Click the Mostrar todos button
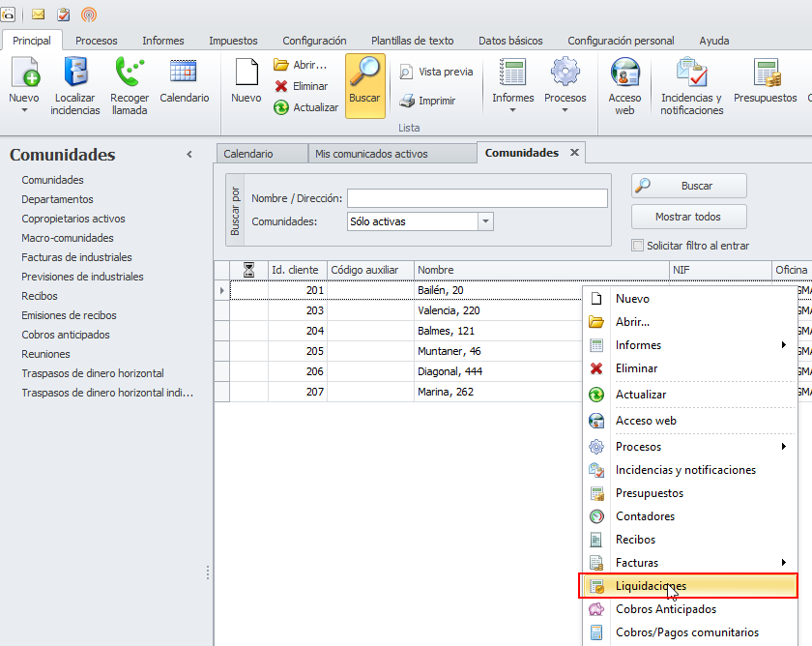Image resolution: width=812 pixels, height=646 pixels. 688,217
